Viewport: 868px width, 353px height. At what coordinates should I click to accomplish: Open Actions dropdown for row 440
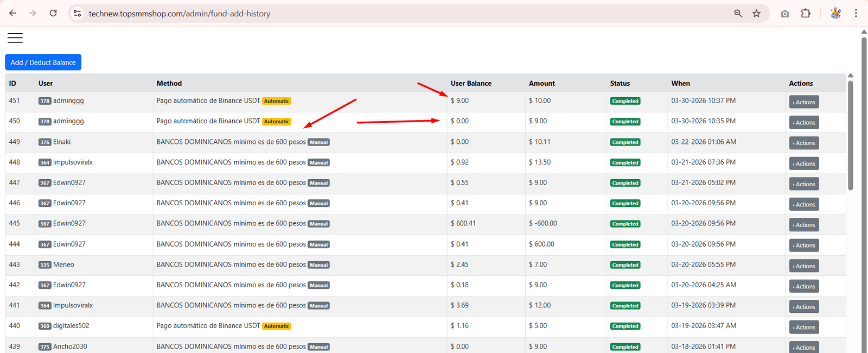coord(803,327)
